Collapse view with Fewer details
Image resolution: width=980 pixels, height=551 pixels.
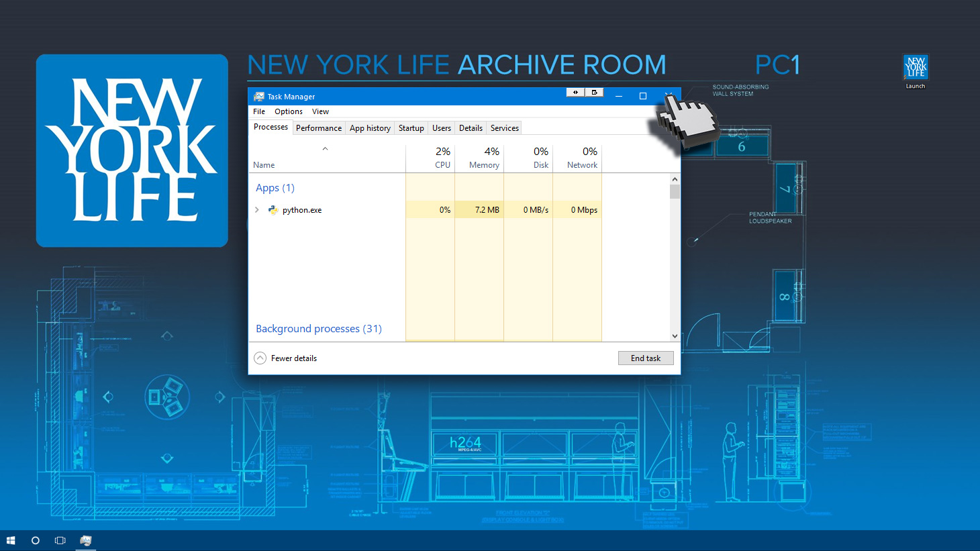click(x=286, y=358)
